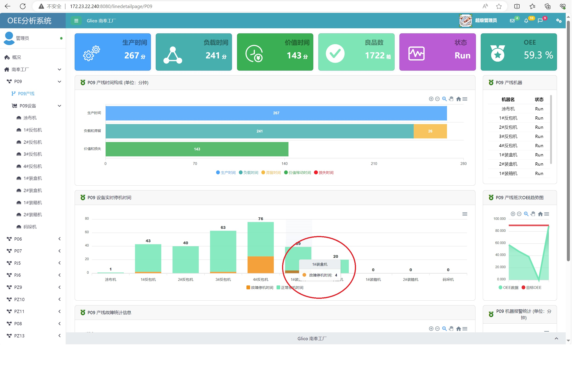Toggle 滞留时间 legend series
The image size is (588, 368).
pos(271,172)
